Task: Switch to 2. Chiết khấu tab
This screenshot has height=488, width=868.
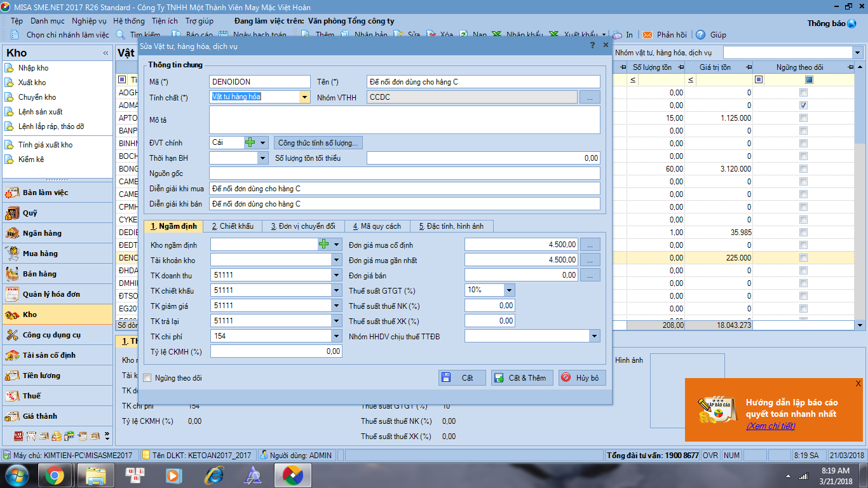Action: click(x=233, y=226)
